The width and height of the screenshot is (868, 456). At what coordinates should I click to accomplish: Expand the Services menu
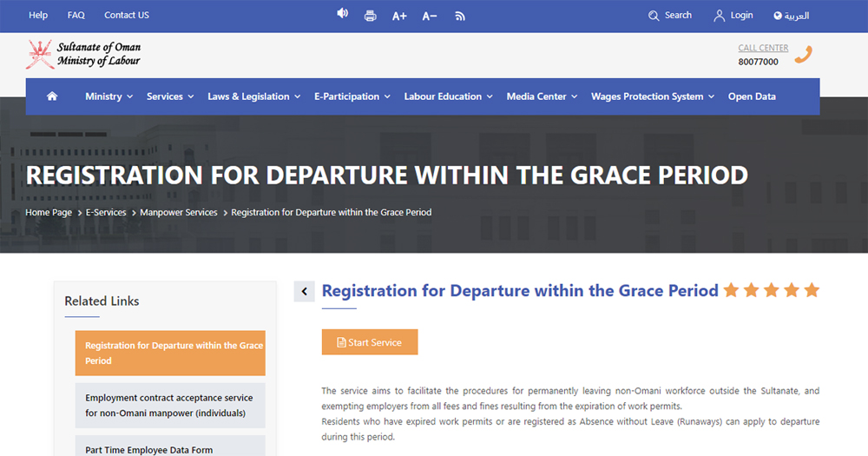(x=170, y=96)
